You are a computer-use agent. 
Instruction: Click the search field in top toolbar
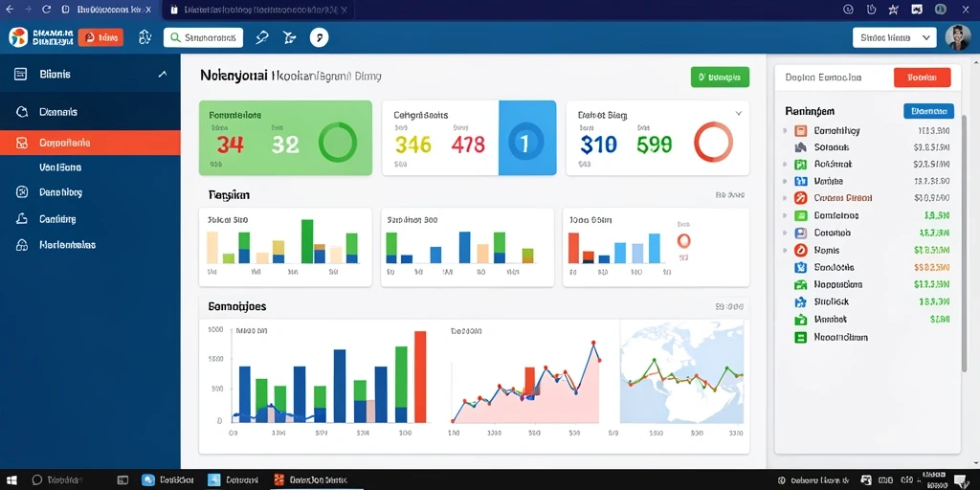pyautogui.click(x=203, y=38)
